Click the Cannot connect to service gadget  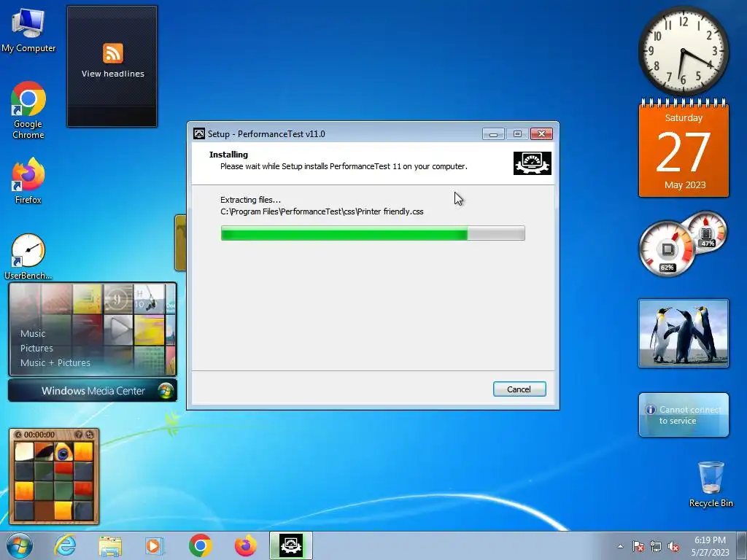click(684, 415)
